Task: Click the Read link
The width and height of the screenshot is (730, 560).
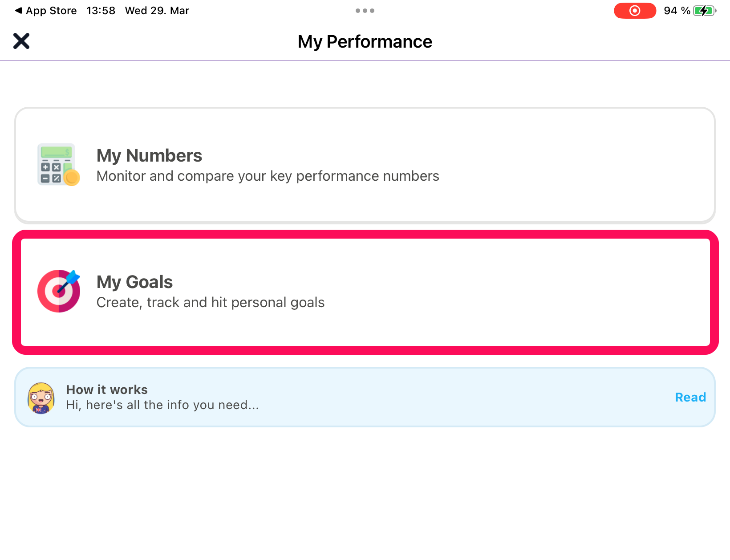Action: (690, 397)
